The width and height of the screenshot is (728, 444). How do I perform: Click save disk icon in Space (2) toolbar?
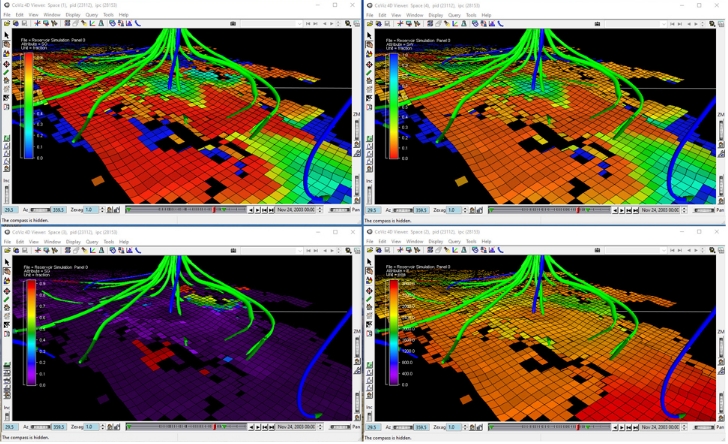387,250
